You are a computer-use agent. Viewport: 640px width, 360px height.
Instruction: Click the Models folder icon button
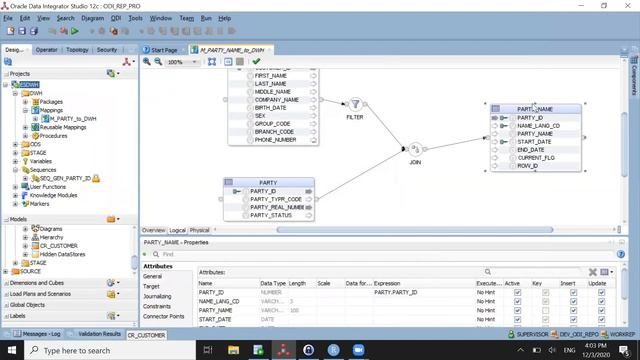pos(111,219)
